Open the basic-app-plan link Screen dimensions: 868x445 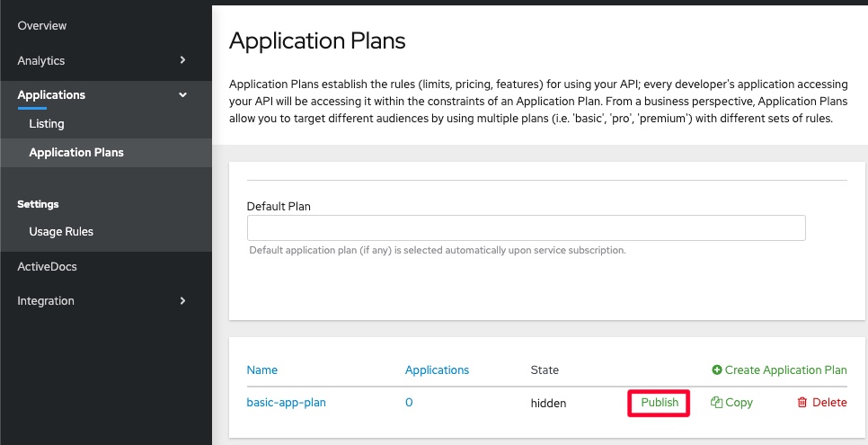(x=286, y=403)
